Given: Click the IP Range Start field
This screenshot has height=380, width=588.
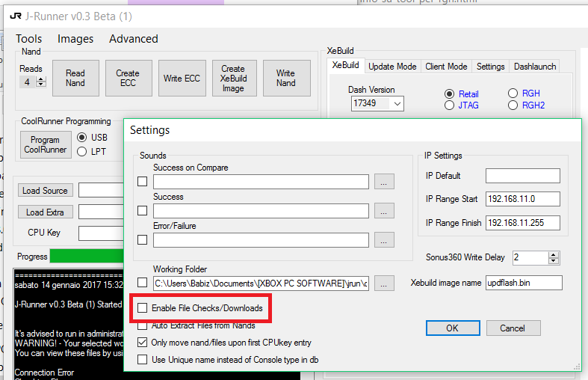Looking at the screenshot, I should point(523,199).
